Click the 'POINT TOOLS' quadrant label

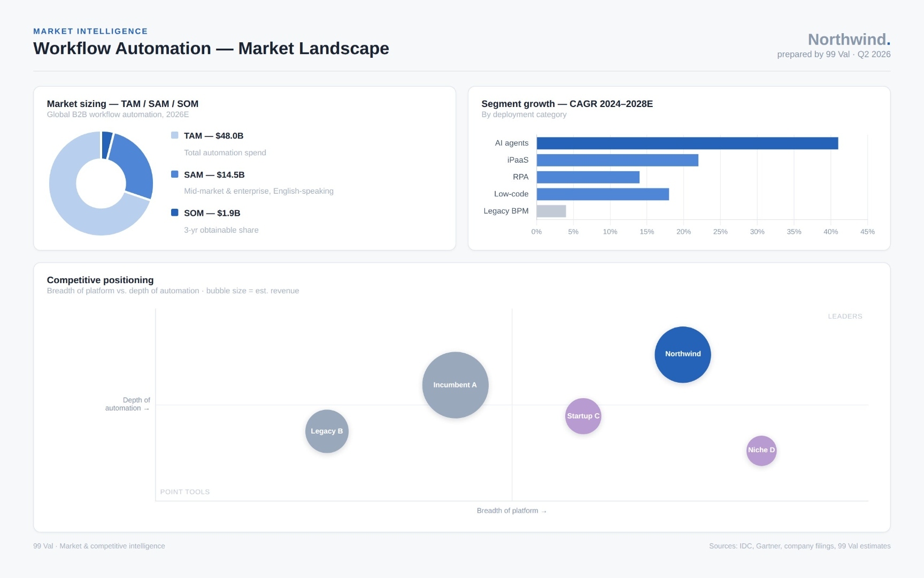pos(185,492)
